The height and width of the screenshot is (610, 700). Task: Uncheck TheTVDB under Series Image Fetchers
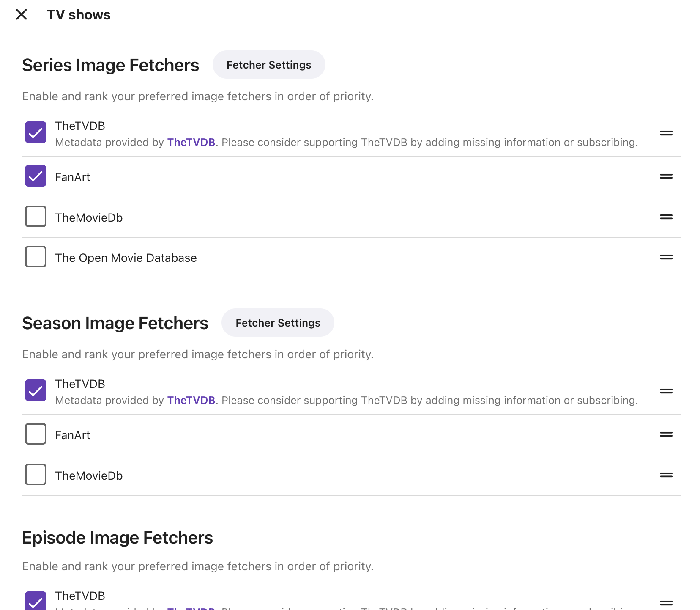coord(36,132)
